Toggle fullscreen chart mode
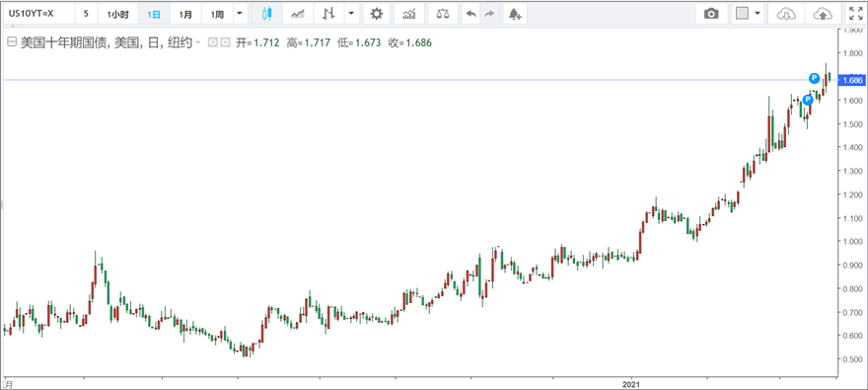The height and width of the screenshot is (390, 868). tap(854, 14)
